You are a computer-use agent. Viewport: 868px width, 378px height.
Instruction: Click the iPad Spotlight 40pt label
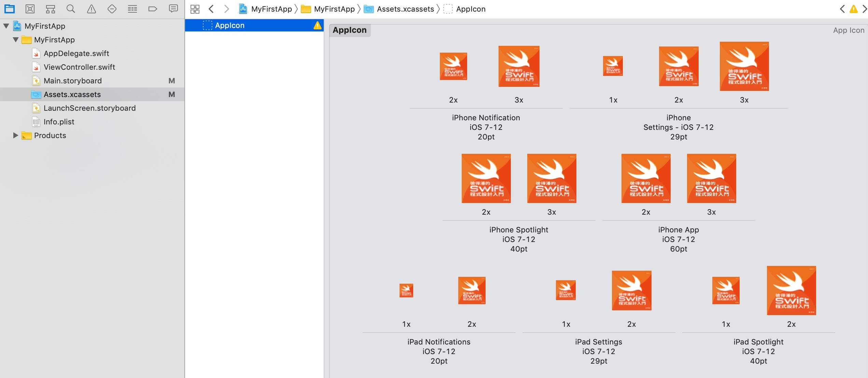[758, 351]
